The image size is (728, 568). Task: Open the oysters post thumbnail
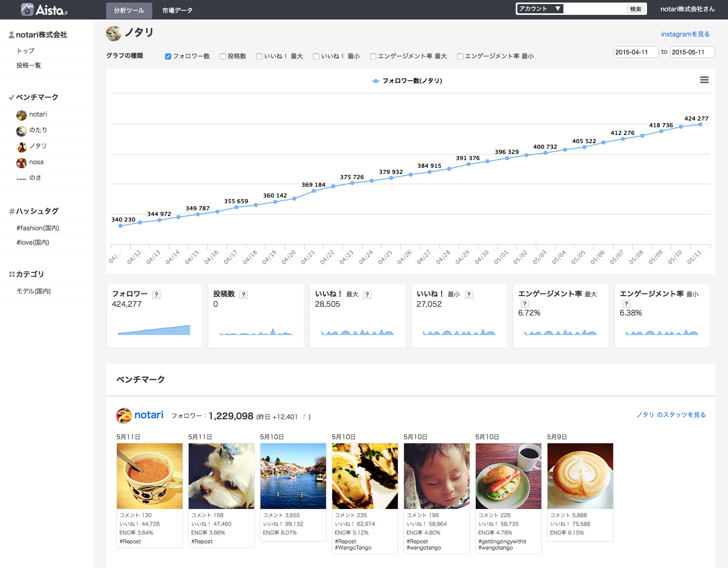pos(365,476)
